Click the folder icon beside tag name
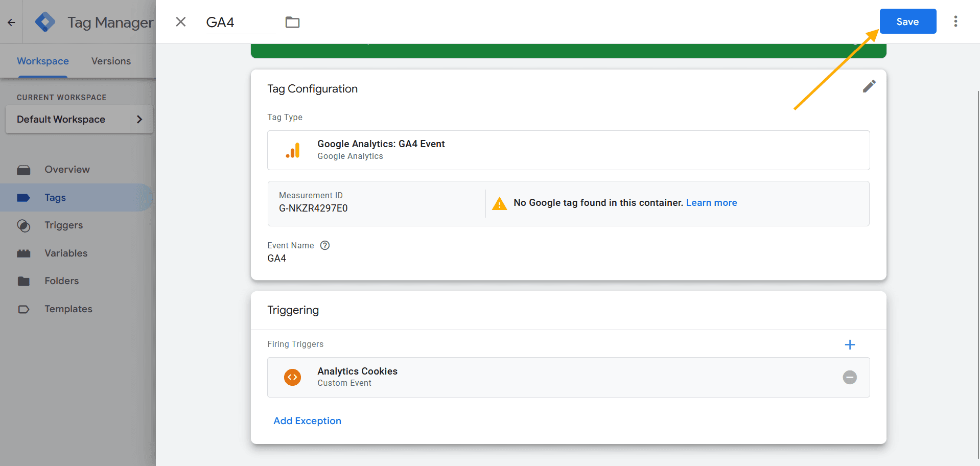The image size is (980, 466). 292,22
